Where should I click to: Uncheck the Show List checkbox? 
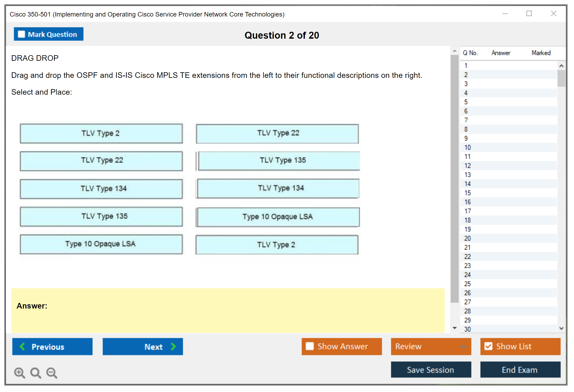(x=488, y=346)
